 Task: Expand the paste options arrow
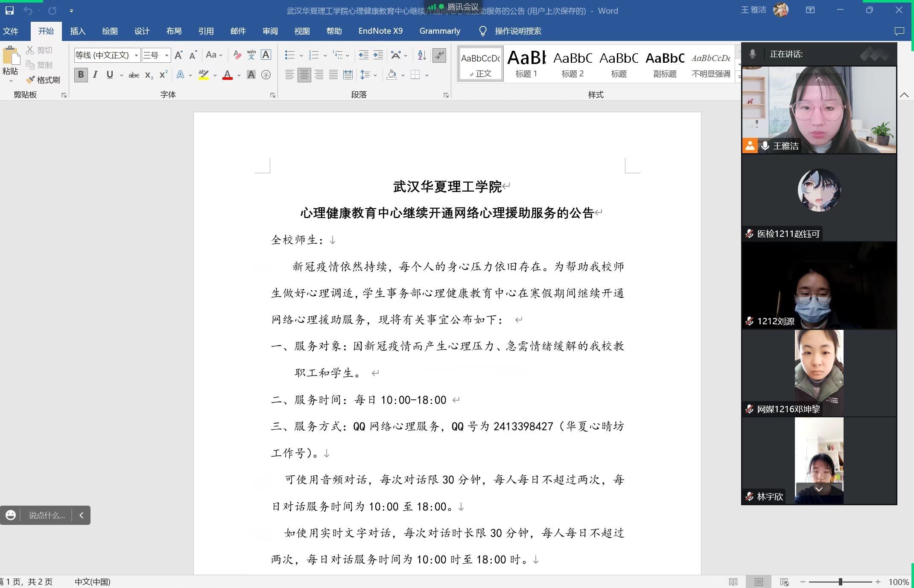tap(11, 81)
